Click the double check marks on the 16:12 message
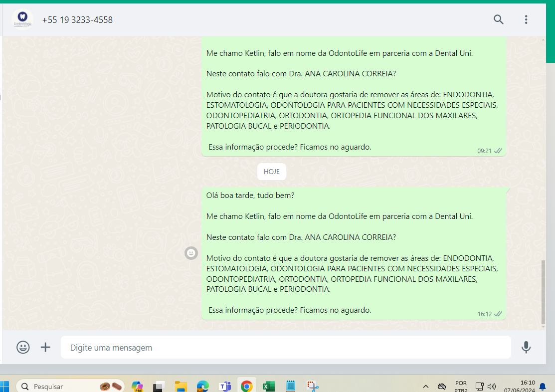The image size is (555, 392). pos(498,314)
